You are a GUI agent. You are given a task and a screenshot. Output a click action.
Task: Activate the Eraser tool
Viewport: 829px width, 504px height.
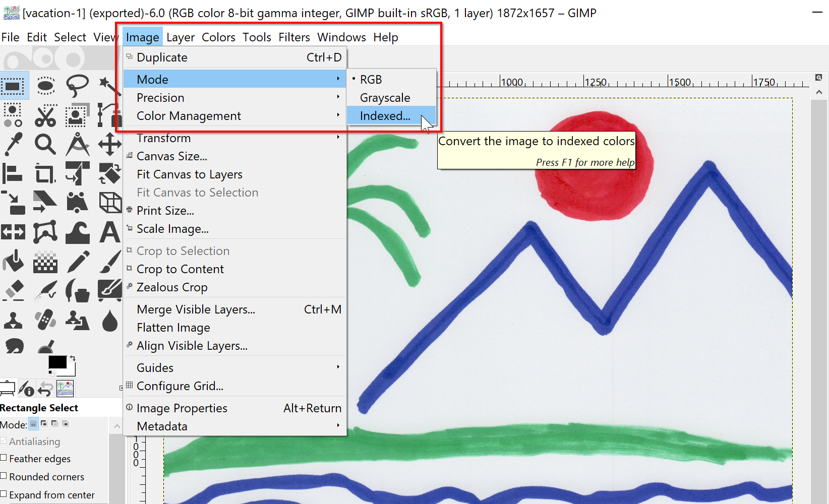point(14,291)
